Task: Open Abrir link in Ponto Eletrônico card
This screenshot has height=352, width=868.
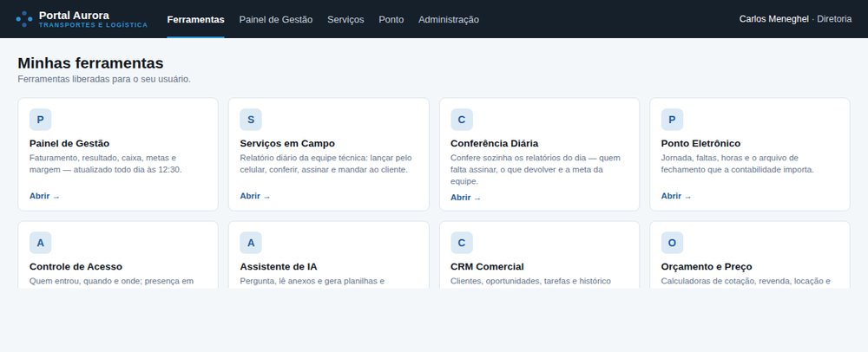Action: tap(676, 196)
